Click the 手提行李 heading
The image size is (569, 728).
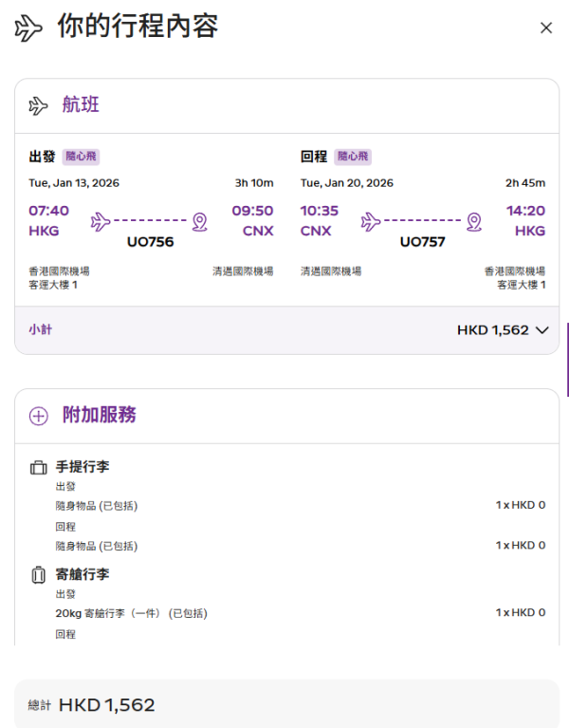[x=83, y=467]
